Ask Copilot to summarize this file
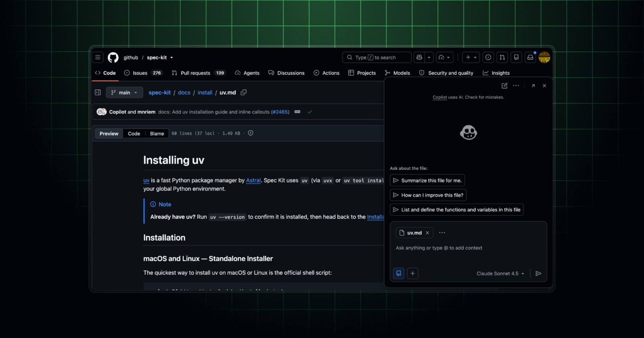Viewport: 644px width, 338px height. (427, 181)
